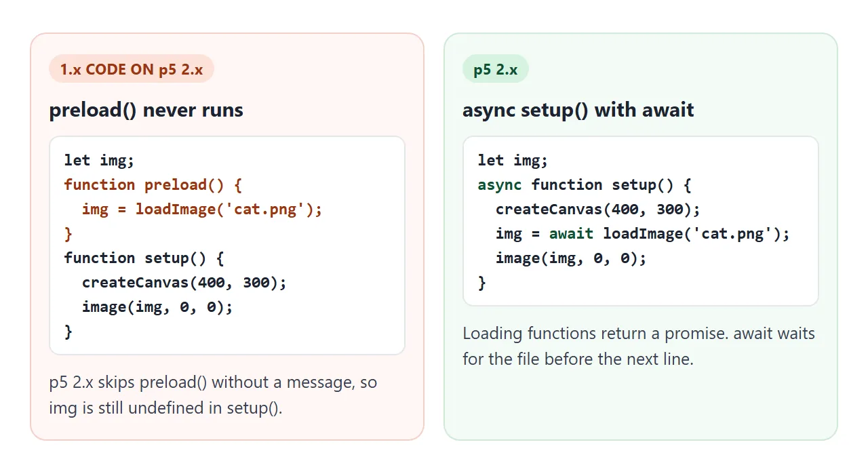Click the caption 'p5 2.x skips preload() without a message'
Screen dimensions: 868x476
click(201, 382)
